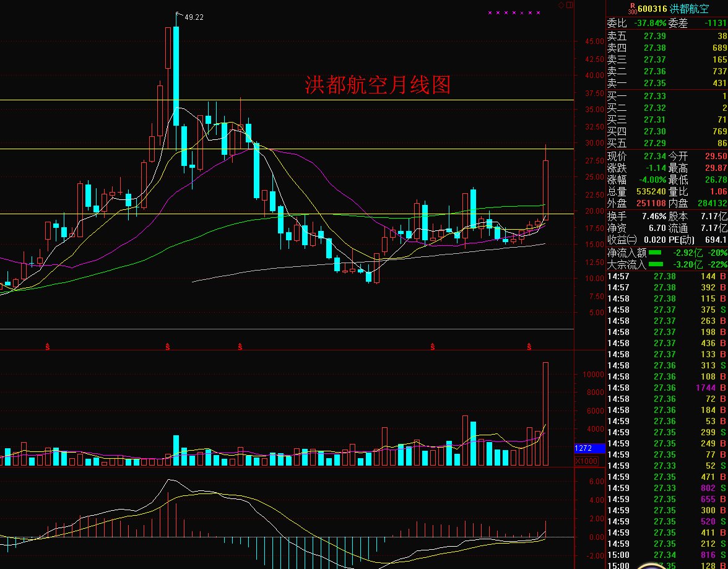Click the 净流入额 -2.92亿 row
This screenshot has width=728, height=569.
pyautogui.click(x=667, y=253)
